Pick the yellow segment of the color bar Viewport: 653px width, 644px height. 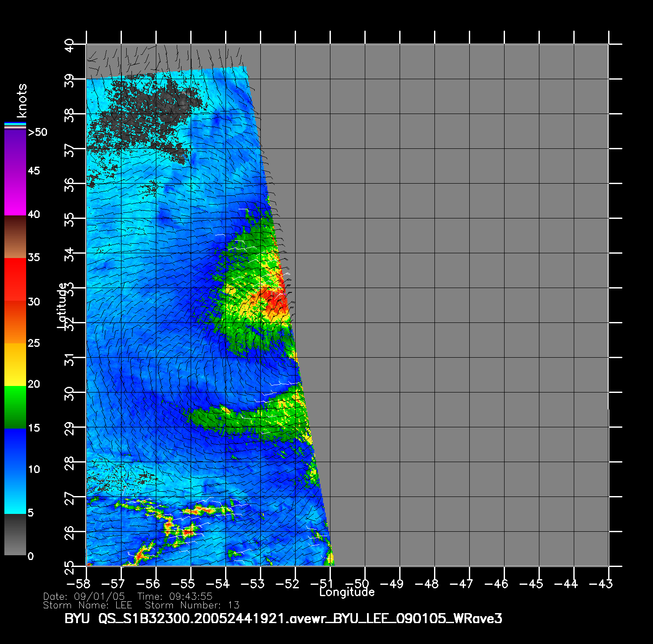[x=15, y=365]
